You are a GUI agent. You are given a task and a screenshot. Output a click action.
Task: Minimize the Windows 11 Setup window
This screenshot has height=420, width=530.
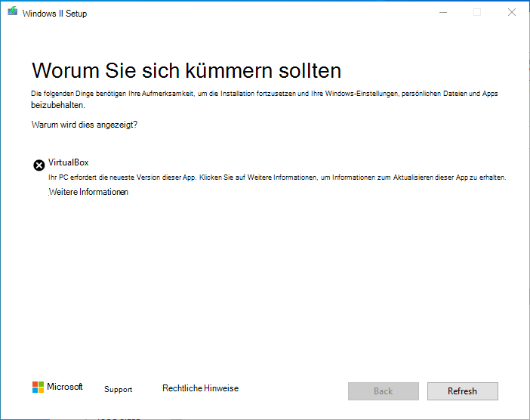(443, 13)
